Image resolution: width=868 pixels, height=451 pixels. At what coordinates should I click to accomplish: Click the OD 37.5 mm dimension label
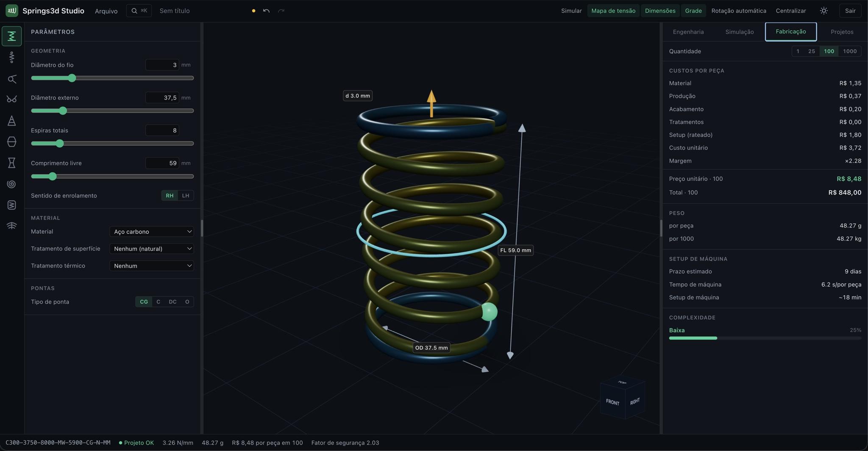pyautogui.click(x=431, y=348)
